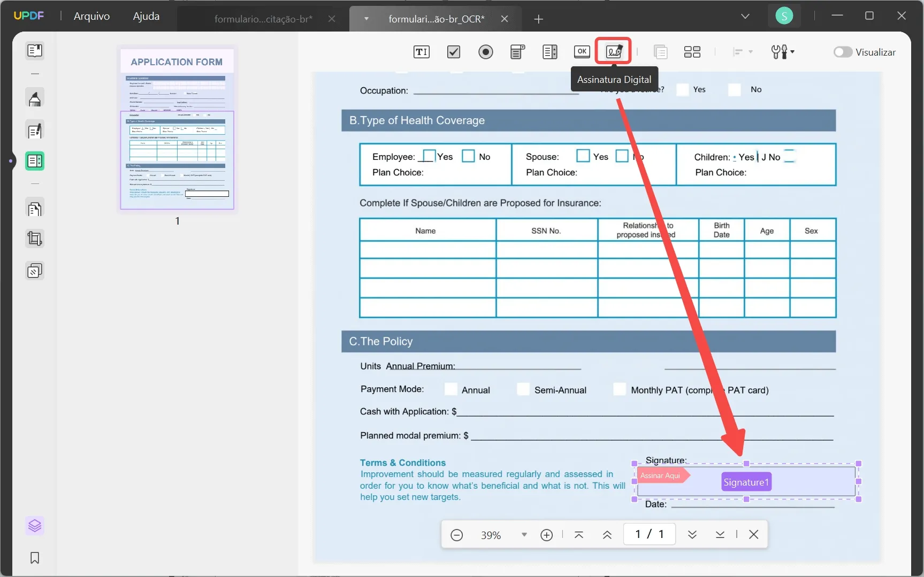This screenshot has width=924, height=577.
Task: Open the alignment options dropdown
Action: click(x=743, y=52)
